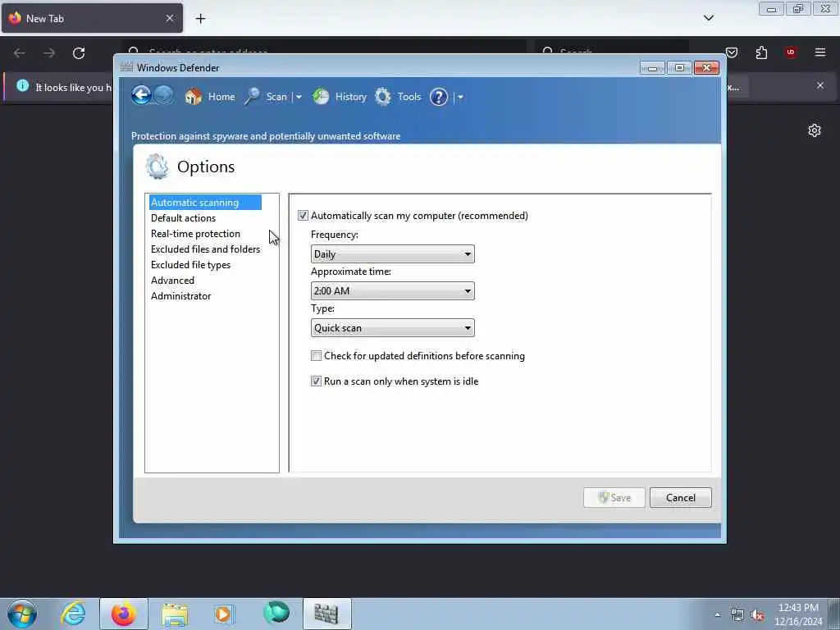Open Home in Windows Defender toolbar
The height and width of the screenshot is (630, 840).
click(210, 97)
